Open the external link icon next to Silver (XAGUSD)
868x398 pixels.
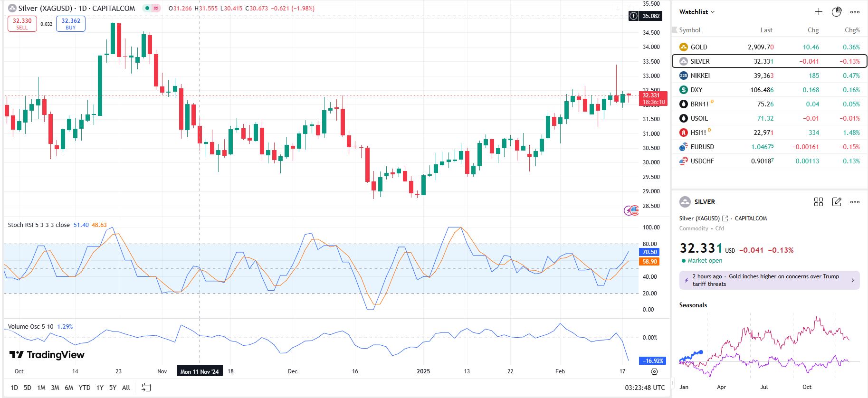point(725,218)
